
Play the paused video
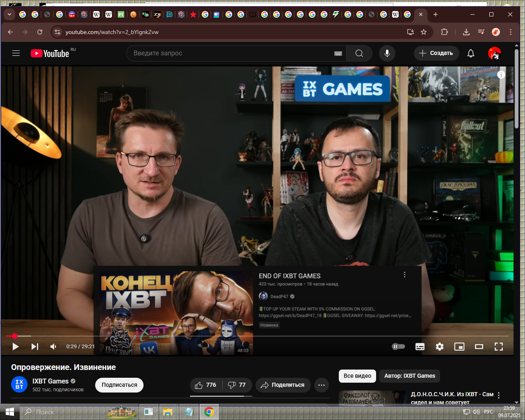pyautogui.click(x=16, y=347)
